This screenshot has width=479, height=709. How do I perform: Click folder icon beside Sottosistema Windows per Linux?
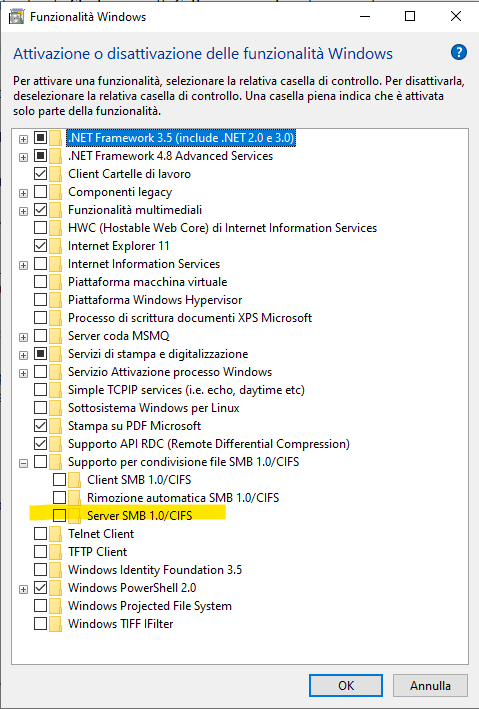(x=56, y=408)
